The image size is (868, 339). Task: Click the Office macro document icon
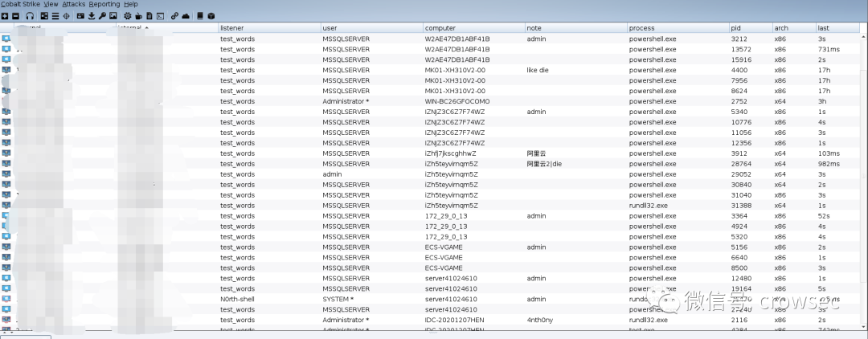(x=149, y=16)
